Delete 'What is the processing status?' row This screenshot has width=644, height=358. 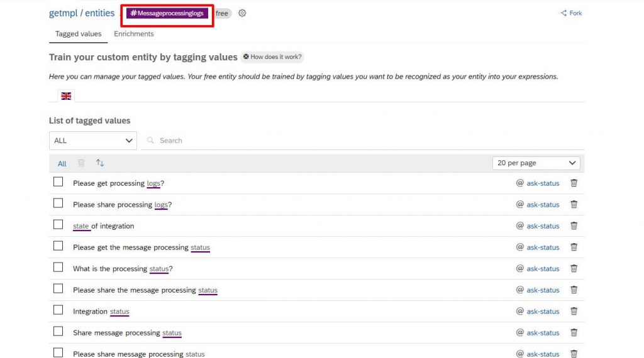point(574,268)
